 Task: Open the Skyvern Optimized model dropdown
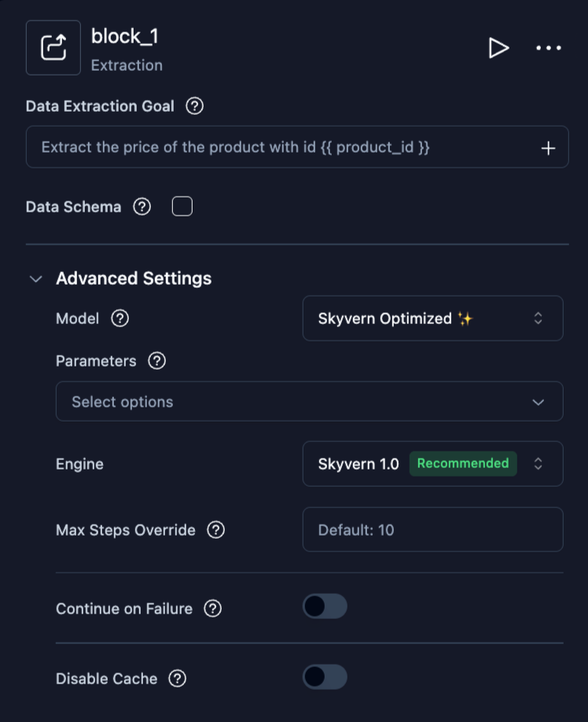click(x=432, y=319)
